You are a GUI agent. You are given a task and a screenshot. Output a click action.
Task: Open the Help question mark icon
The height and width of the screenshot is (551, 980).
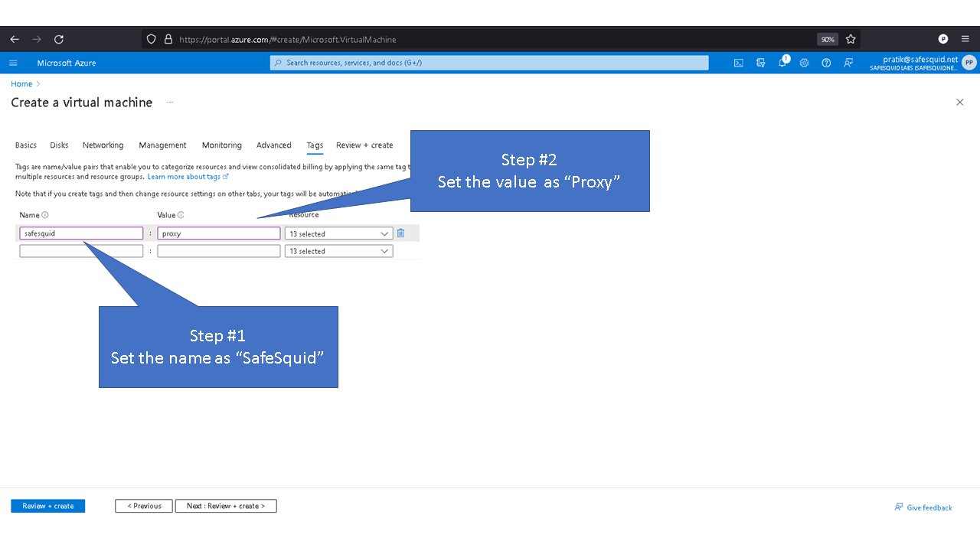pyautogui.click(x=826, y=63)
